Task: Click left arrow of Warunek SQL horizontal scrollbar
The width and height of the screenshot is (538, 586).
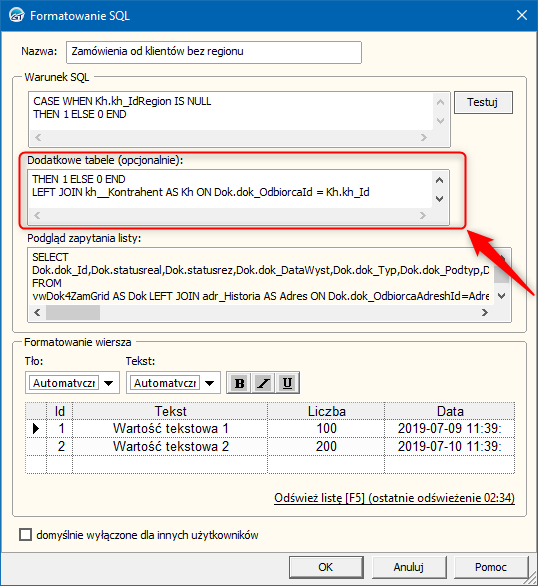Action: coord(38,138)
